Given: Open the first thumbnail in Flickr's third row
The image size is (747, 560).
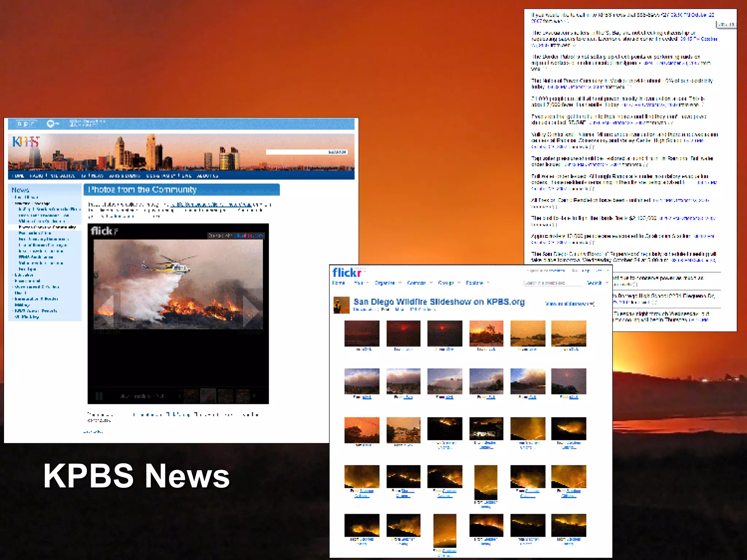Looking at the screenshot, I should [x=362, y=430].
